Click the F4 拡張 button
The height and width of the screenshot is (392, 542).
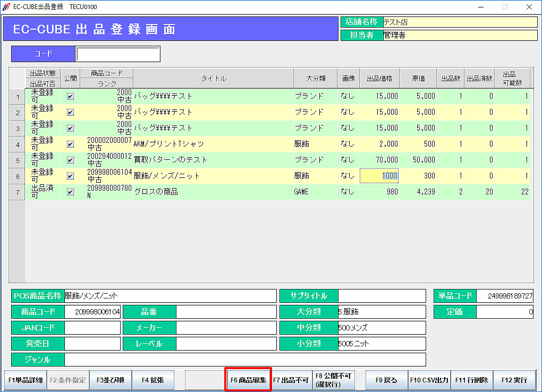pos(153,380)
